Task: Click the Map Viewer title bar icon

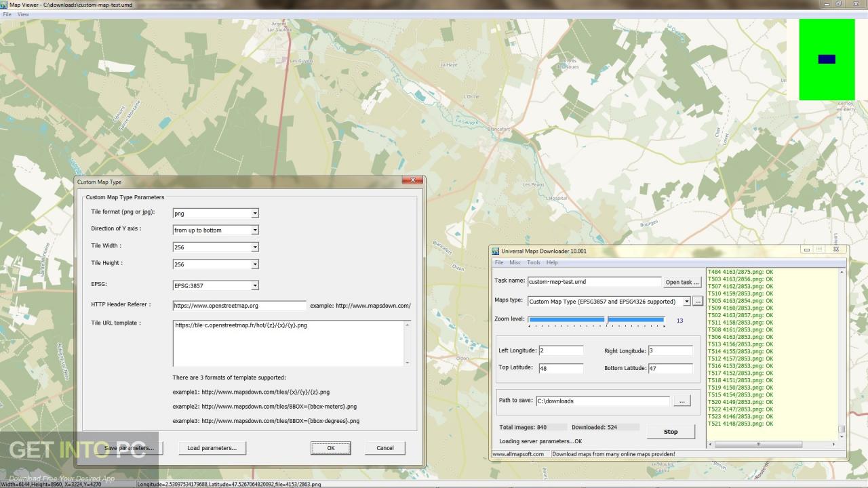Action: coord(4,5)
